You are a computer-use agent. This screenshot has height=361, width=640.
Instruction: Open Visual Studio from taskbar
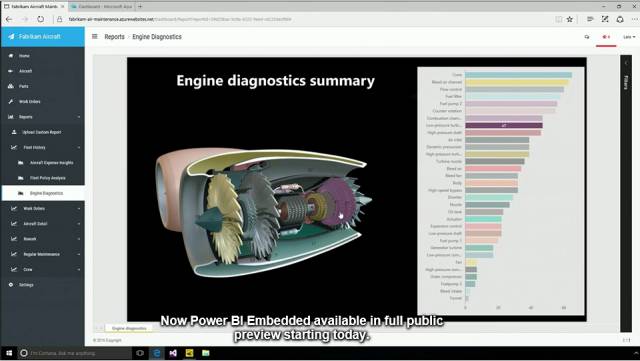click(x=173, y=353)
